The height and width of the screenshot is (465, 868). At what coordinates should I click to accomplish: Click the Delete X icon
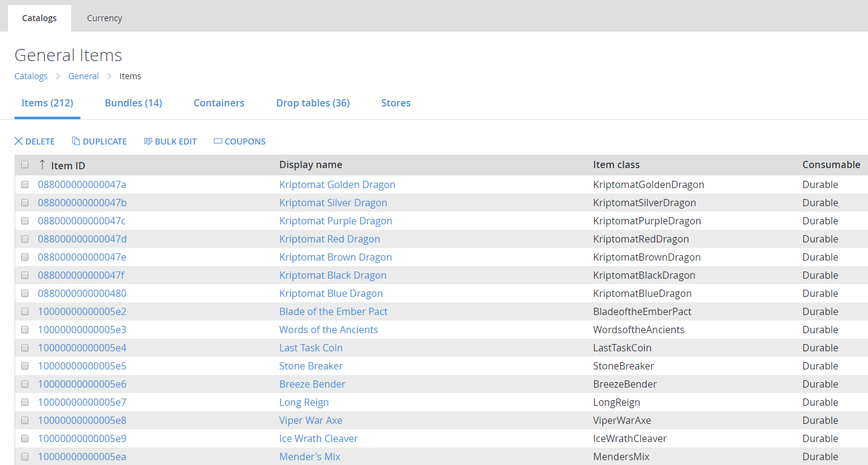tap(18, 141)
